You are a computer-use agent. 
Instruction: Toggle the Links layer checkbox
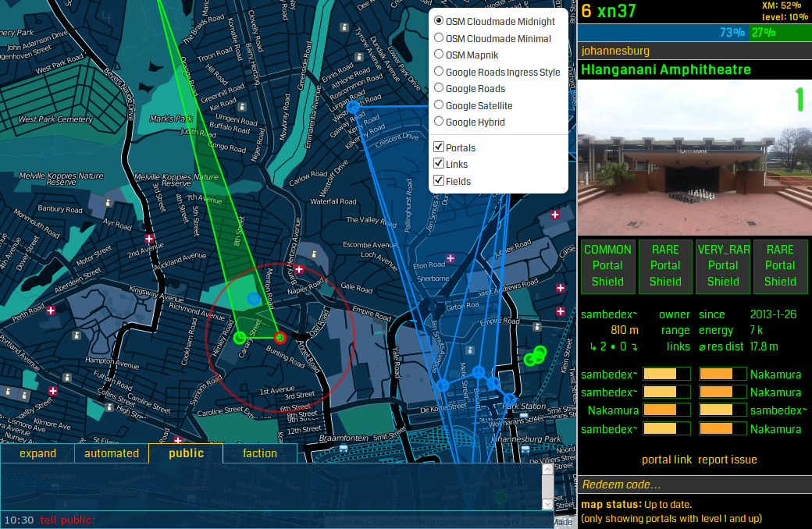click(x=439, y=164)
